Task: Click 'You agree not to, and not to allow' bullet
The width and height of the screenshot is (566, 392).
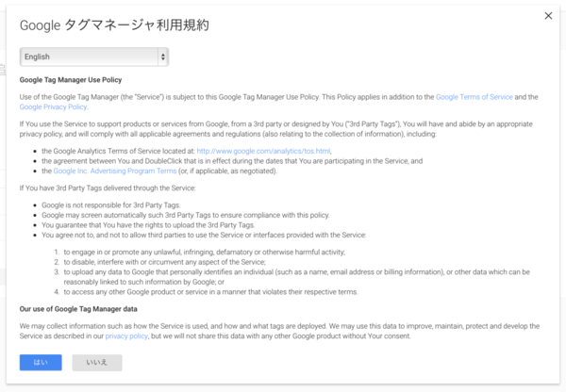Action: click(204, 236)
